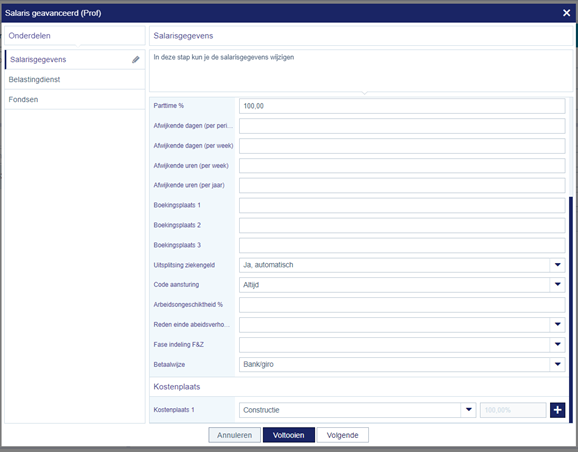Open the Kostenplaats 1 Constructie dropdown
This screenshot has width=578, height=452.
click(469, 410)
